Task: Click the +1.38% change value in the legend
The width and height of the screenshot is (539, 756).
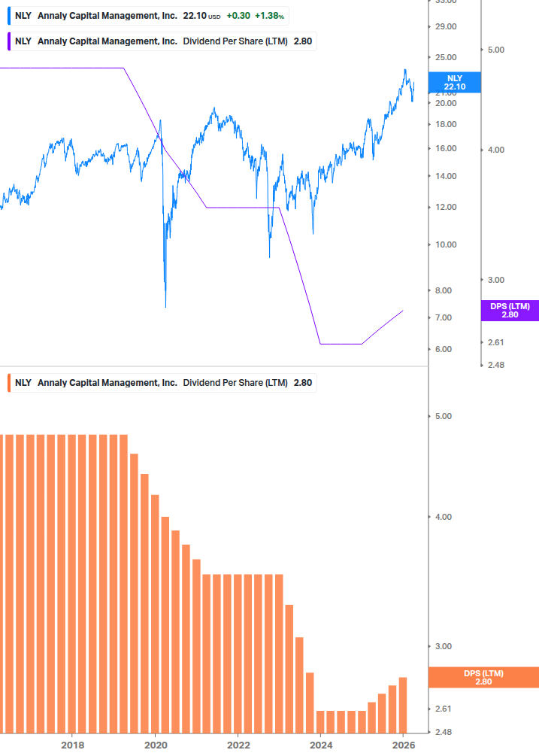Action: tap(269, 16)
